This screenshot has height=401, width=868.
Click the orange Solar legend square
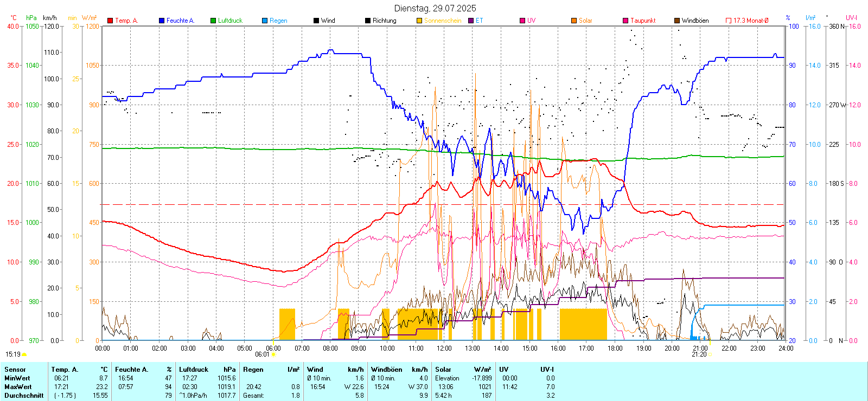click(x=574, y=21)
